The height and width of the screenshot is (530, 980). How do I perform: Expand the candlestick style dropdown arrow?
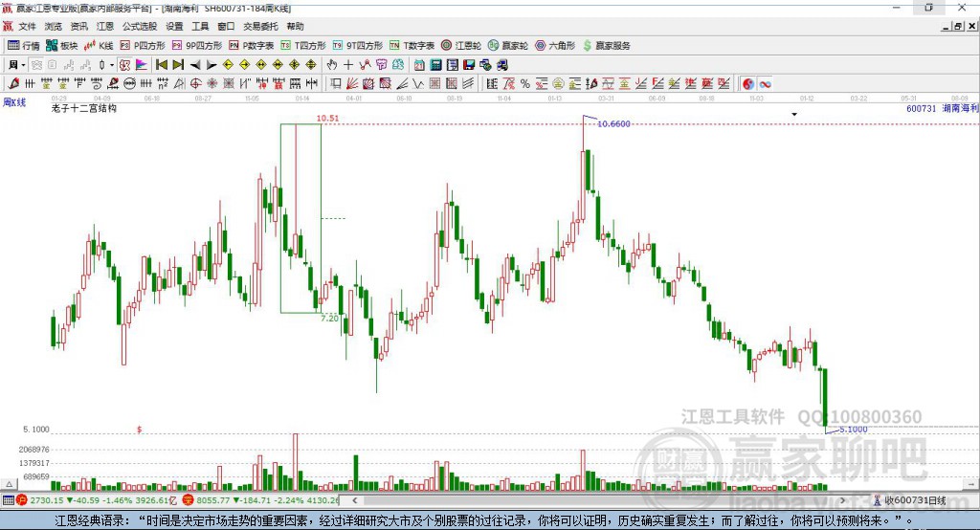point(112,65)
